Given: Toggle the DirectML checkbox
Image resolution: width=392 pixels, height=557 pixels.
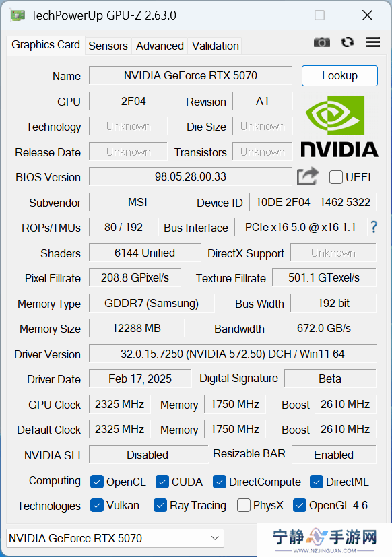Looking at the screenshot, I should pos(317,482).
